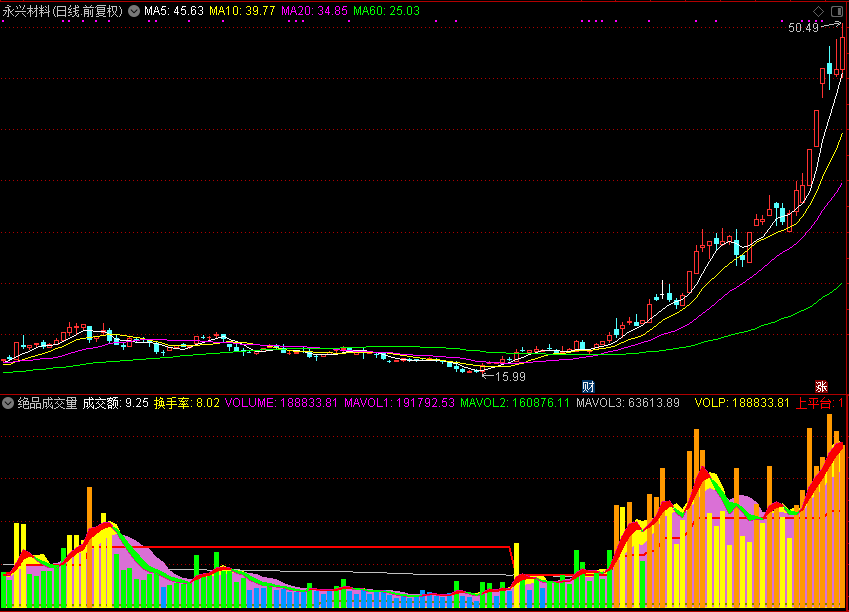The height and width of the screenshot is (612, 849).
Task: Click the MAVOL1: 191792.53 label
Action: (400, 403)
